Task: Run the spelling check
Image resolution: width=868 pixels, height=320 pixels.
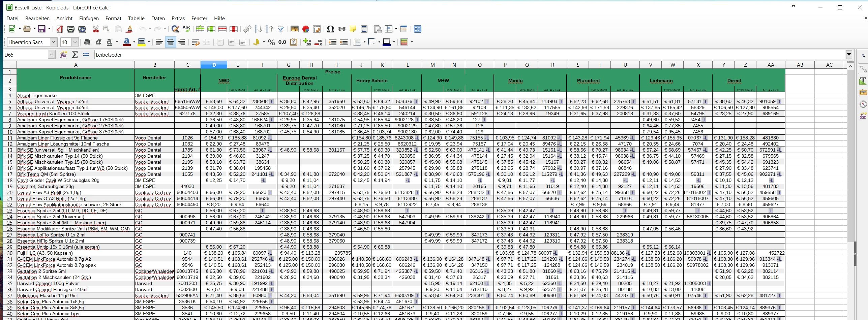Action: (x=186, y=29)
